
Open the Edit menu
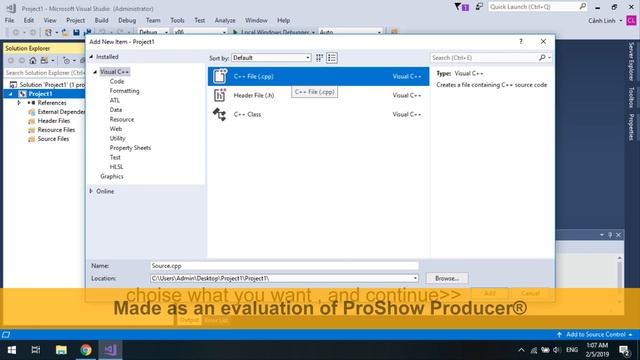[29, 20]
